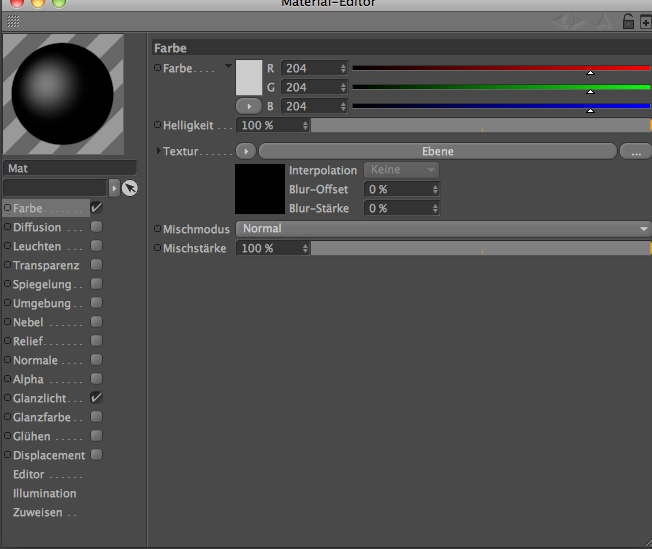Image resolution: width=652 pixels, height=549 pixels.
Task: Enable the Umgebung channel checkbox
Action: click(96, 302)
